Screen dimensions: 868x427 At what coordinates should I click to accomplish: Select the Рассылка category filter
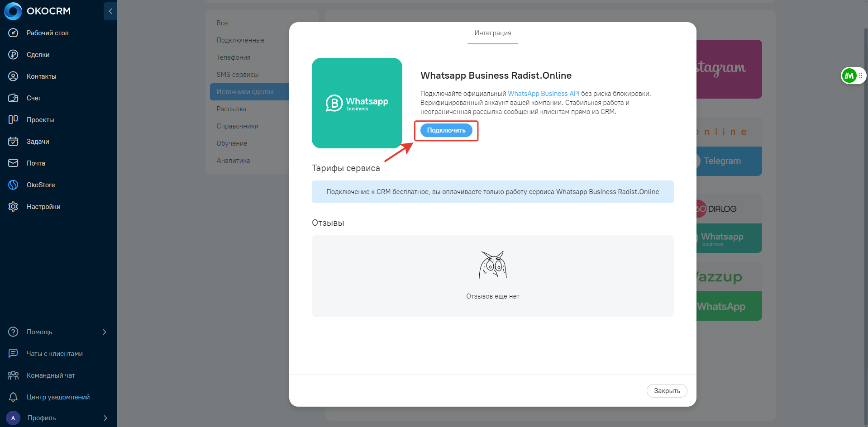tap(231, 109)
